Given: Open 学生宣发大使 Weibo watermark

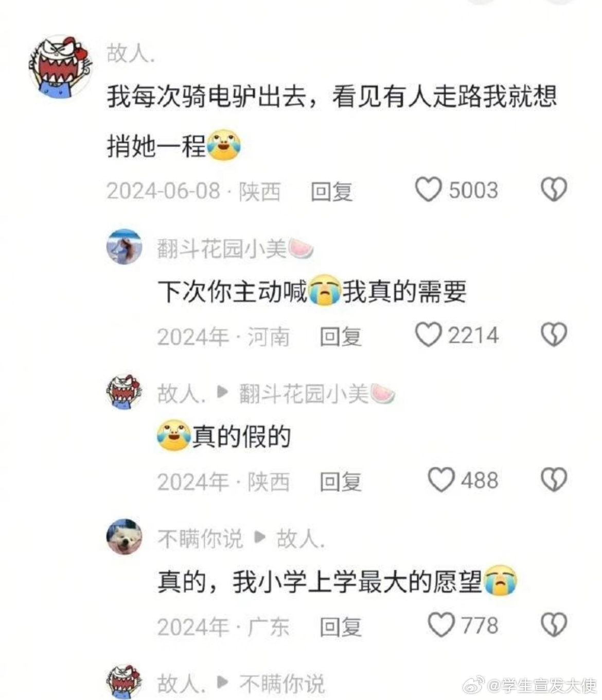Looking at the screenshot, I should [x=529, y=686].
